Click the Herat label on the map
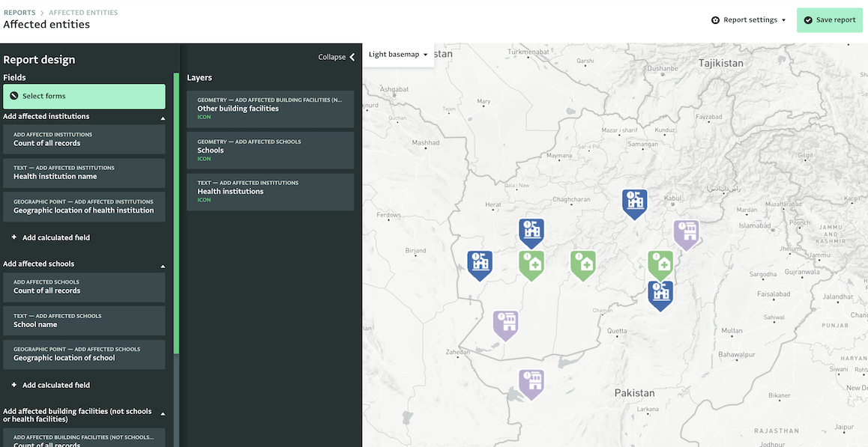868x447 pixels. pyautogui.click(x=492, y=204)
